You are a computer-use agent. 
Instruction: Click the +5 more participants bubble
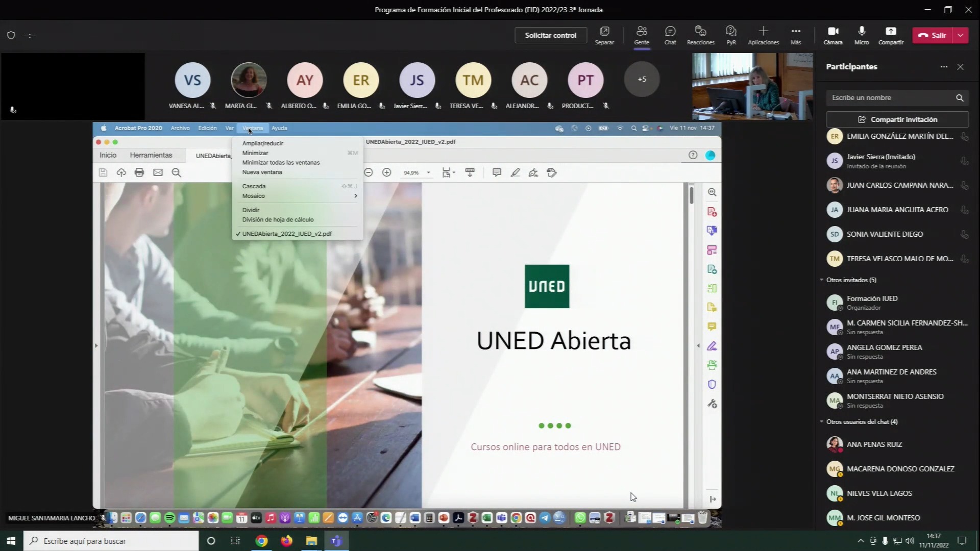coord(642,79)
